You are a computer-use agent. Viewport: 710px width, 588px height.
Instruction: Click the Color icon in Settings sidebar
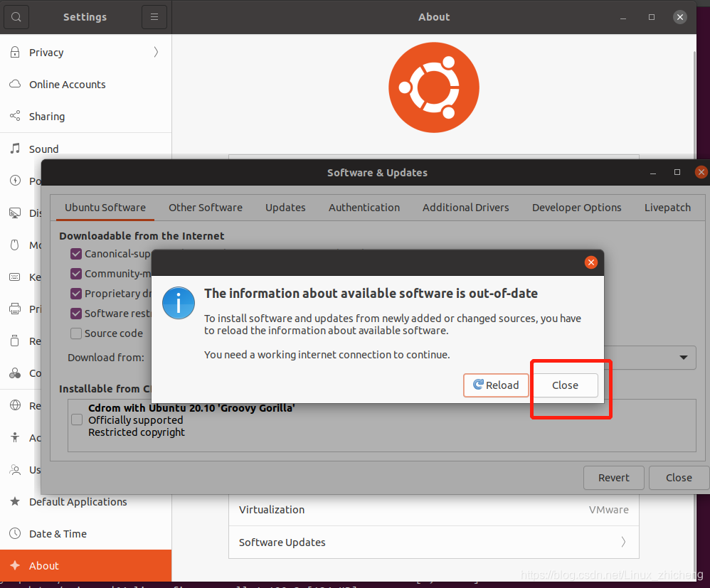(15, 373)
